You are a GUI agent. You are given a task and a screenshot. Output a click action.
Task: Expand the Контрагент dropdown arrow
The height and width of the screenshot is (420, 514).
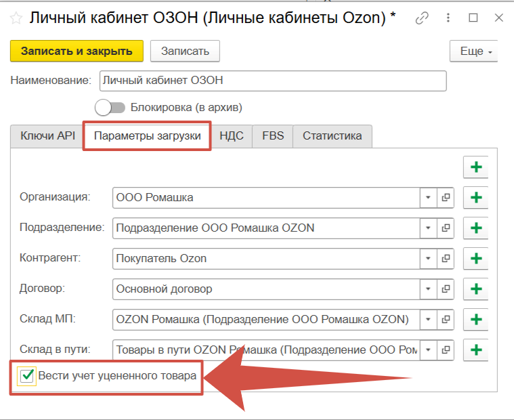pyautogui.click(x=428, y=259)
